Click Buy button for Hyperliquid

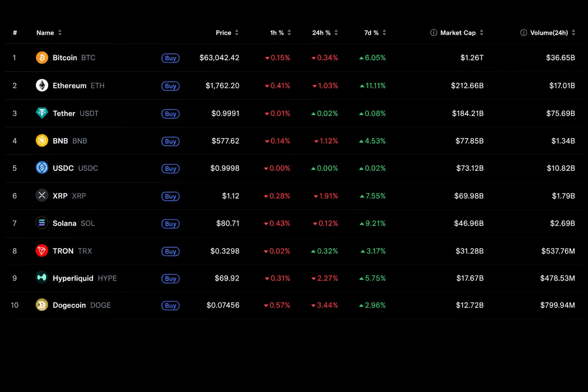(171, 278)
